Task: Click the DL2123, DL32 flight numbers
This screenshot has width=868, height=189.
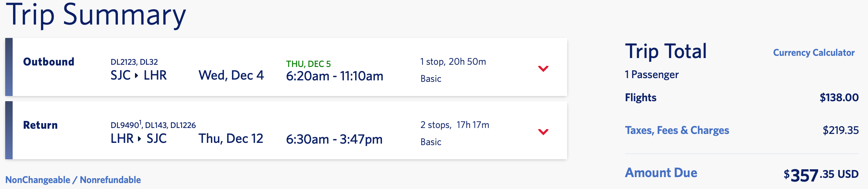Action: pyautogui.click(x=134, y=62)
